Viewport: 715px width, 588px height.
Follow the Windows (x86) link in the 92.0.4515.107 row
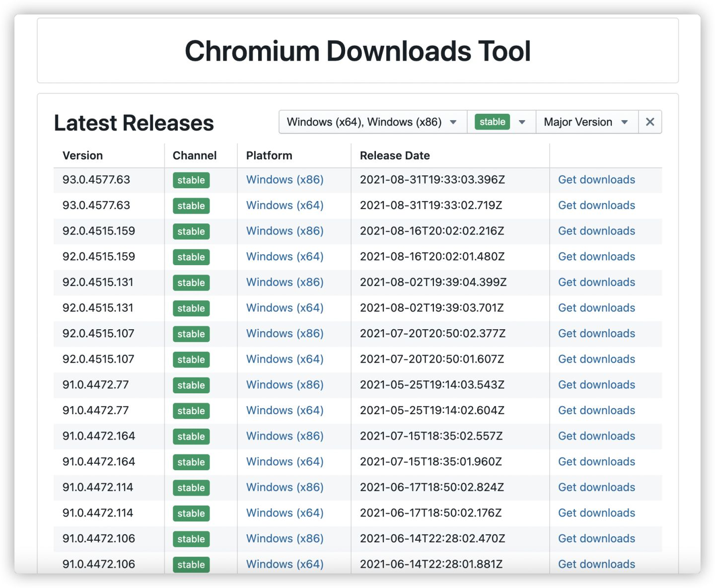coord(285,334)
